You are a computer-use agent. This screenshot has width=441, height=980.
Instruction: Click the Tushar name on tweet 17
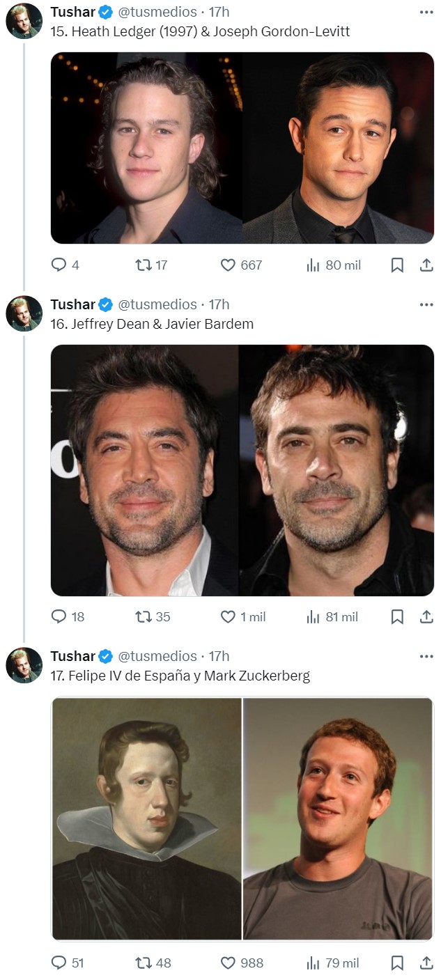pos(72,656)
